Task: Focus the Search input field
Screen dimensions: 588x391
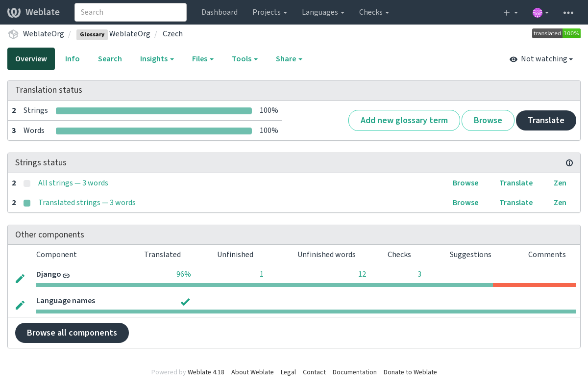Action: [130, 12]
